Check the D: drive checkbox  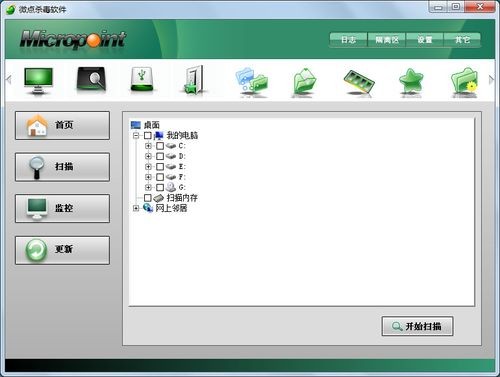[x=160, y=156]
